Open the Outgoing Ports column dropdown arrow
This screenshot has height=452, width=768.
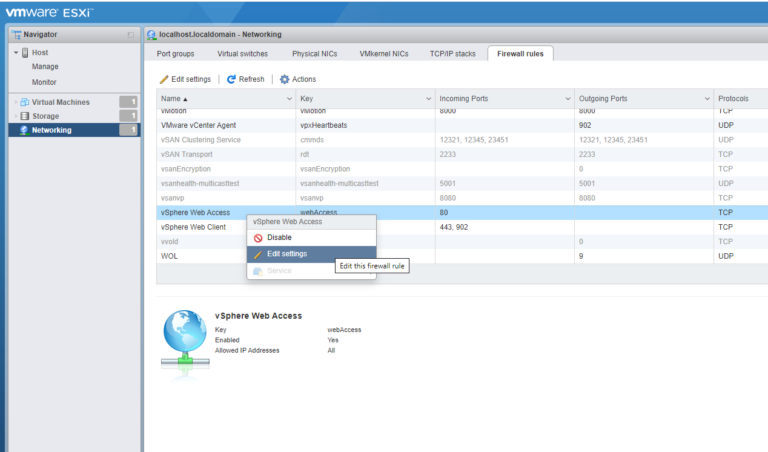tap(707, 99)
